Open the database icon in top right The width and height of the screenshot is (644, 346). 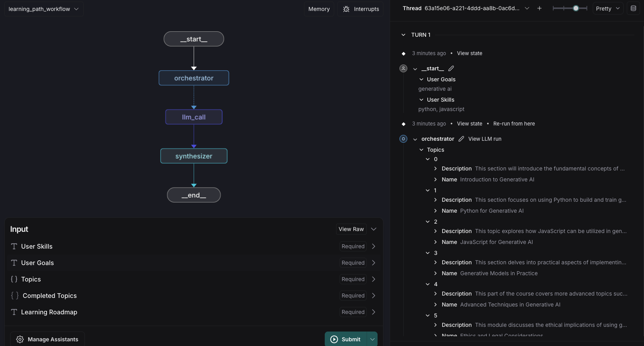[633, 8]
